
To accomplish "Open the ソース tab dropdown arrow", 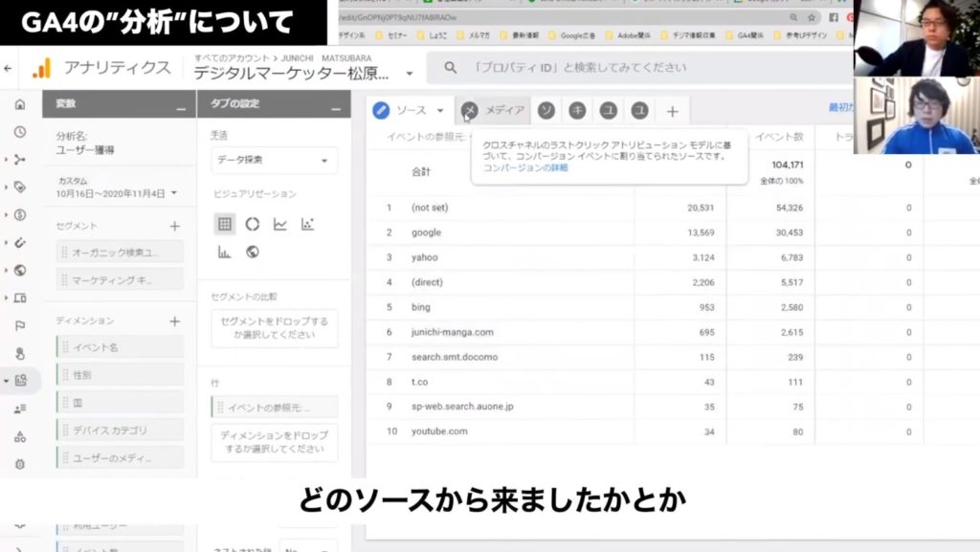I will point(440,111).
